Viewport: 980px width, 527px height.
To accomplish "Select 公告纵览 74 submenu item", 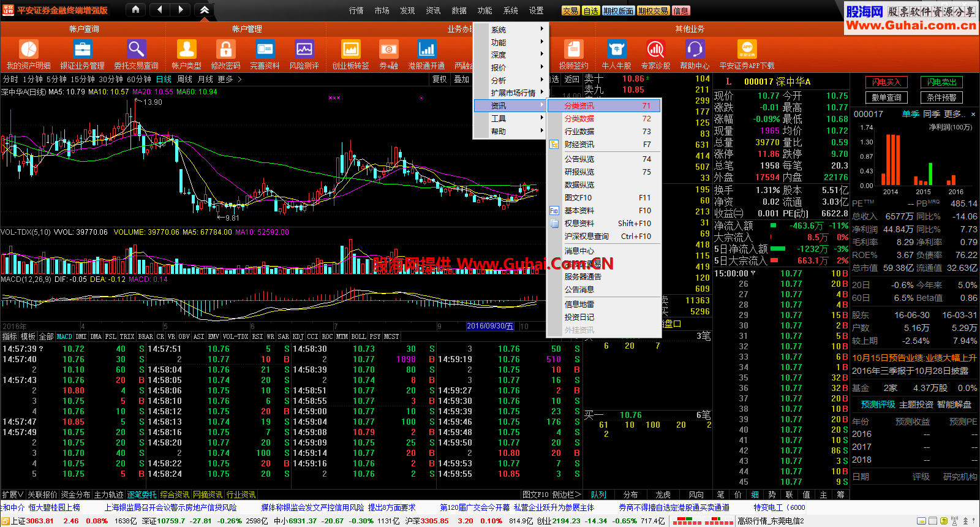I will click(603, 159).
